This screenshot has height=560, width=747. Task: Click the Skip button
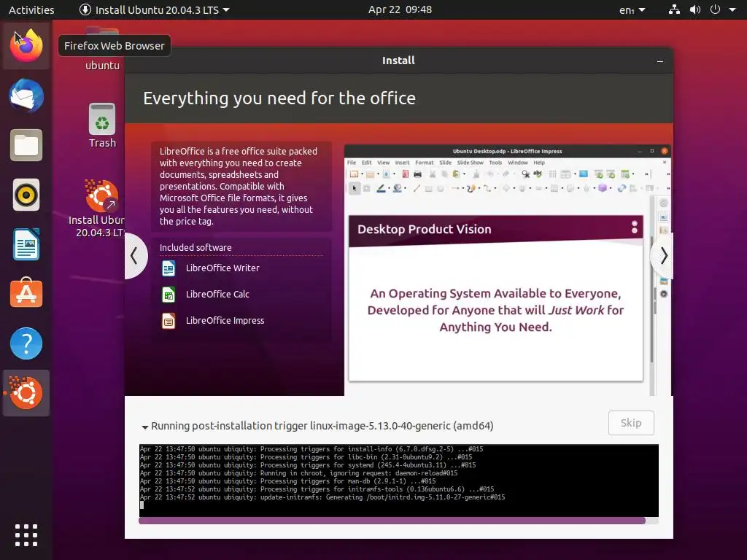631,423
